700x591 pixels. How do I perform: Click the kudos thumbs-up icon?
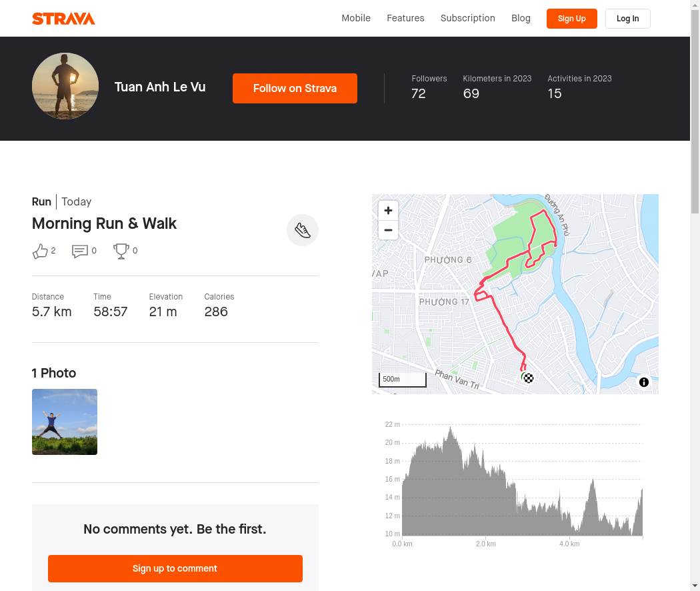pyautogui.click(x=40, y=251)
